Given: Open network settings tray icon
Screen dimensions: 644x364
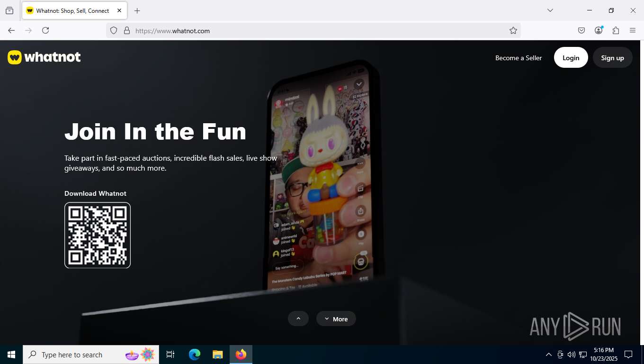Looking at the screenshot, I should [583, 355].
